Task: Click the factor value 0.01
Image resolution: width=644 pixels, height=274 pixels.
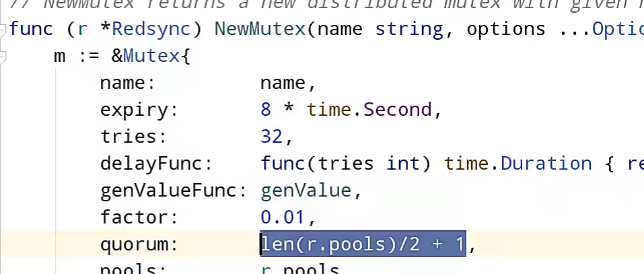Action: click(283, 217)
